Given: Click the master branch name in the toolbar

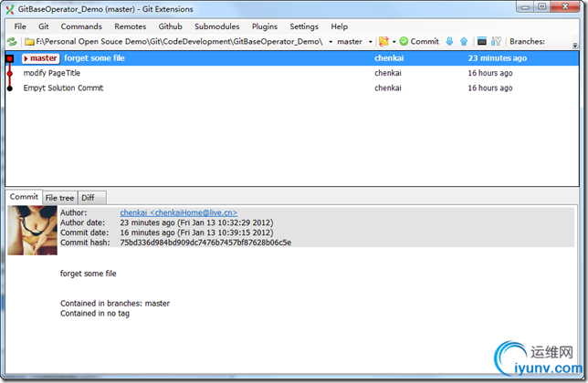Looking at the screenshot, I should point(350,42).
